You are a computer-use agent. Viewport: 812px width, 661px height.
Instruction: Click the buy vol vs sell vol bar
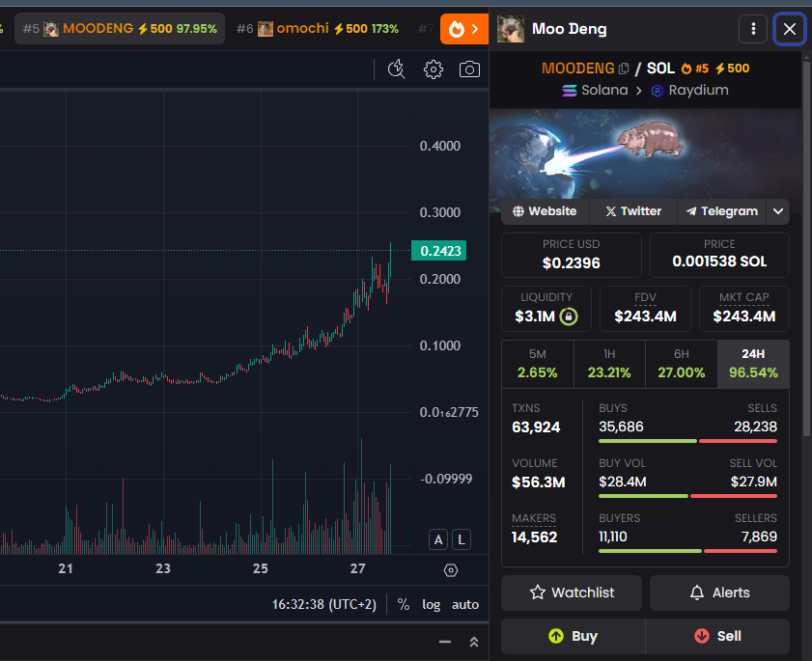pyautogui.click(x=687, y=496)
